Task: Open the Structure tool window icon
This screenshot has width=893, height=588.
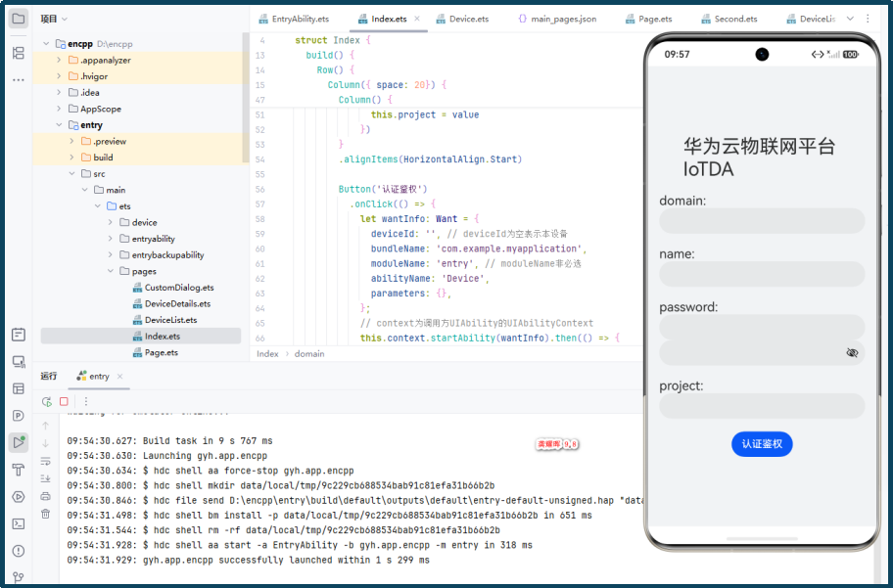Action: point(19,53)
